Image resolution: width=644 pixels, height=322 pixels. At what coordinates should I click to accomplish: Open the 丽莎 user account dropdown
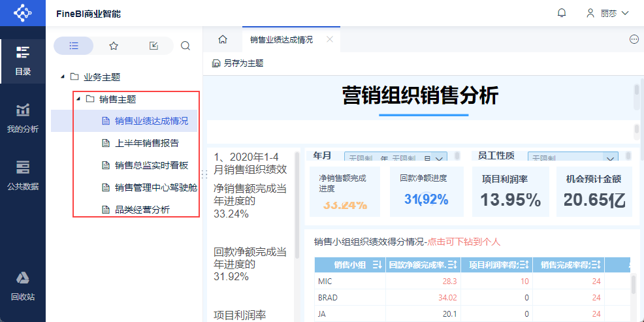(607, 13)
